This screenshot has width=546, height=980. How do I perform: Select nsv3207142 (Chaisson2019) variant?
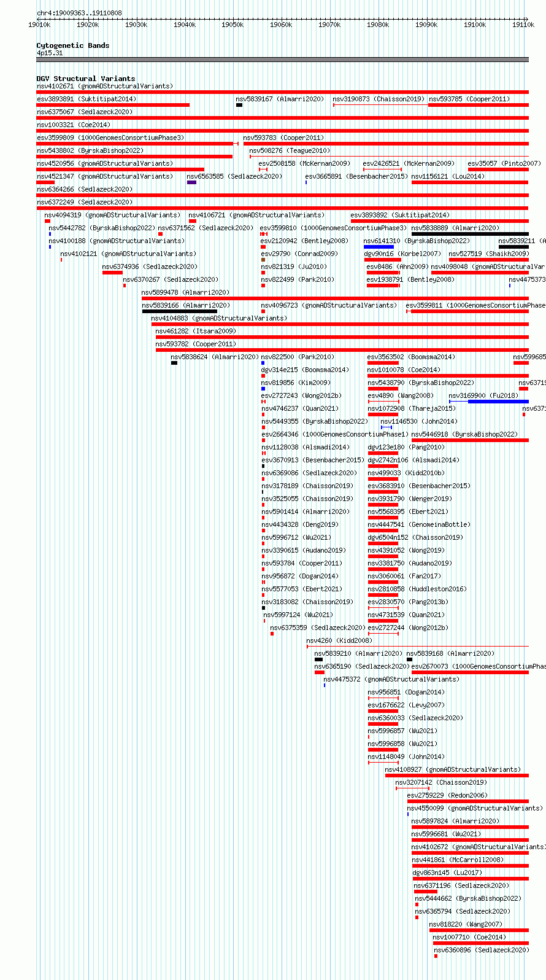click(441, 782)
